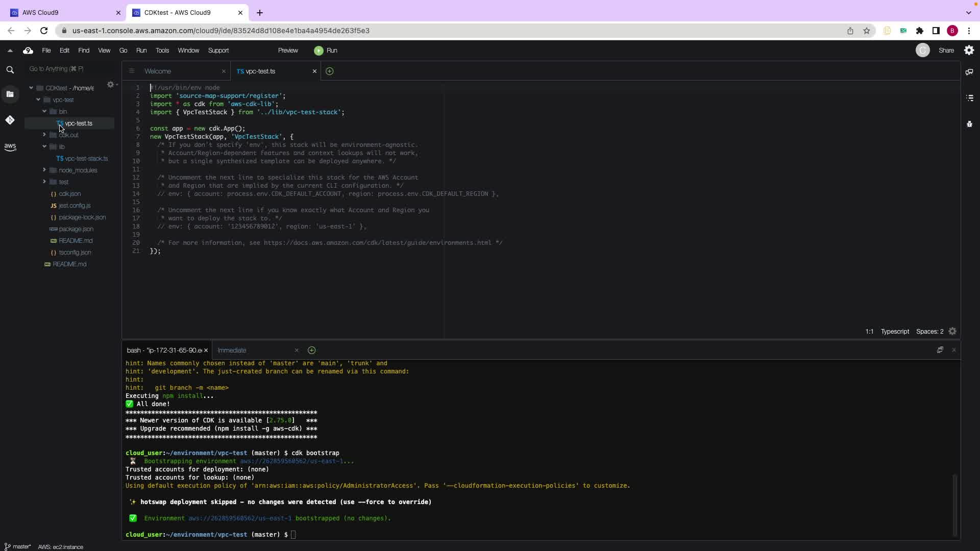Collapse the bin folder in file tree

44,111
